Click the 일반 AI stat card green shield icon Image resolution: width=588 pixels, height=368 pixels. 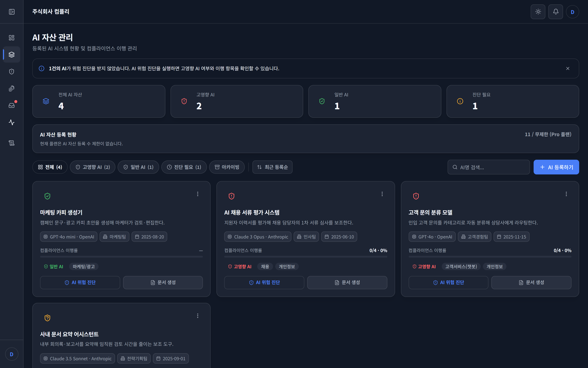pos(322,101)
